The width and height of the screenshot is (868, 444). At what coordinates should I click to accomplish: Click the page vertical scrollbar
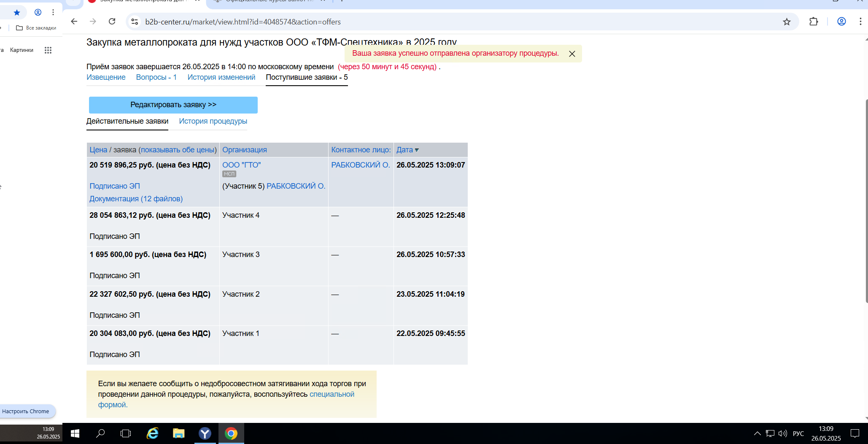coord(866,201)
